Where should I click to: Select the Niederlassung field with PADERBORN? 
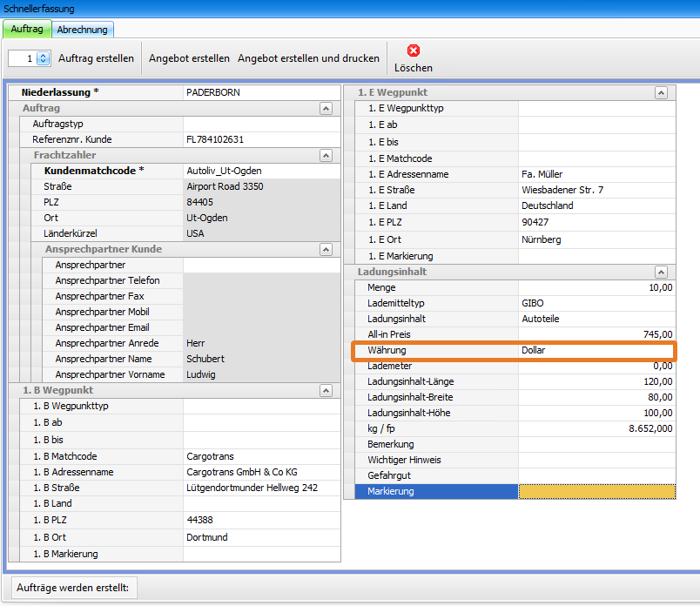(259, 92)
